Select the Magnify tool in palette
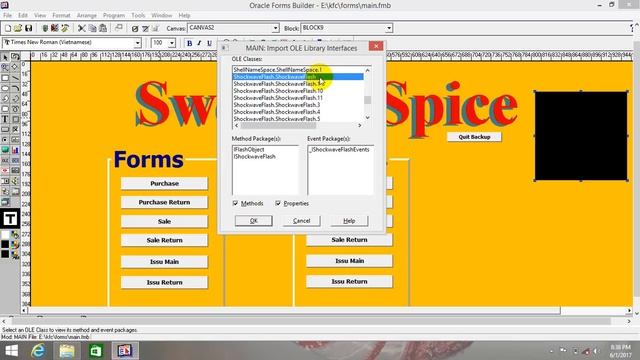 (5, 67)
